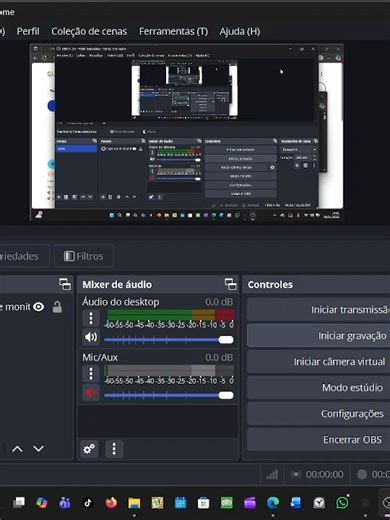The width and height of the screenshot is (390, 520).
Task: Open Copilot from the taskbar
Action: tap(42, 503)
